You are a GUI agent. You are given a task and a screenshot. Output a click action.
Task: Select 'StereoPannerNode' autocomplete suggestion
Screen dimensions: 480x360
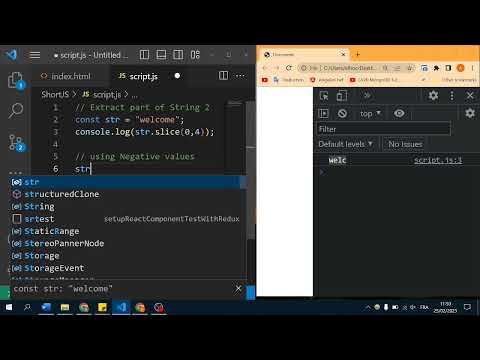pyautogui.click(x=127, y=244)
